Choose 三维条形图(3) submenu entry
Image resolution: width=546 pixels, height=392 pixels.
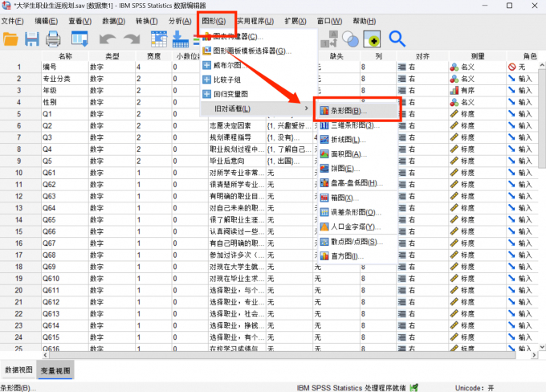[x=357, y=125]
